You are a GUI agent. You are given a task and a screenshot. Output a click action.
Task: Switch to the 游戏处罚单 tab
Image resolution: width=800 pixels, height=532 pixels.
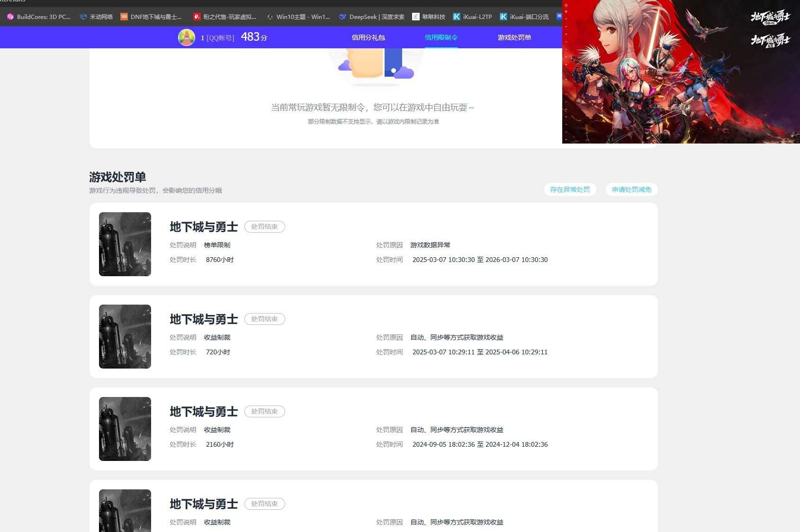point(514,37)
